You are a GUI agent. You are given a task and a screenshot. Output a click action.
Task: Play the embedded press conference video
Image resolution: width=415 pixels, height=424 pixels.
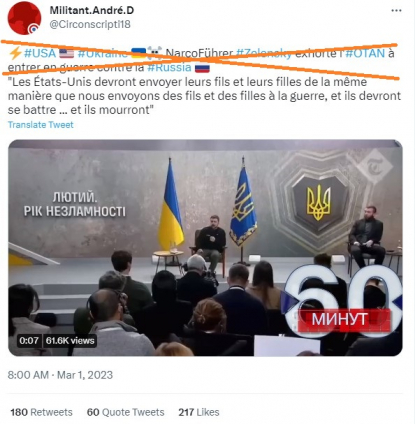point(205,248)
